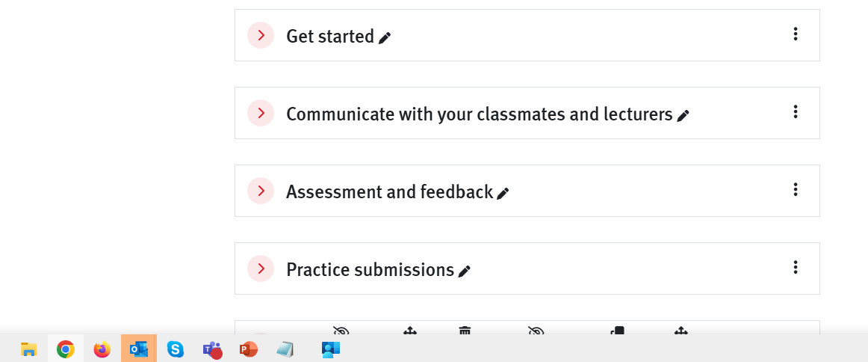Rename 'Assessment and feedback' via pencil icon
Screen dimensions: 868x362
point(503,193)
